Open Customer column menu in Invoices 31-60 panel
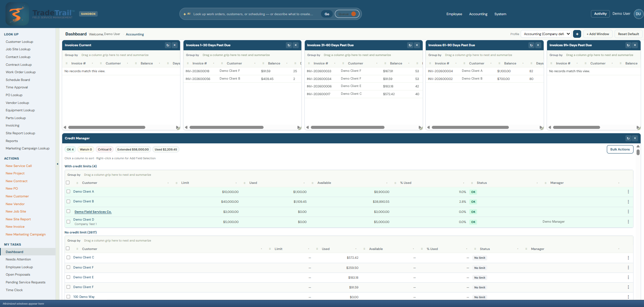 [x=377, y=63]
